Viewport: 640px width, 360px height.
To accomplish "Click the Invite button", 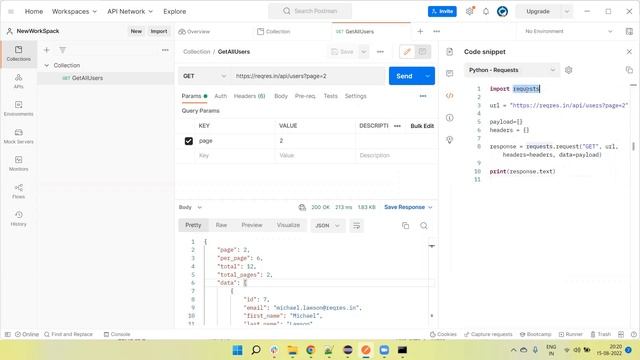I will (442, 11).
